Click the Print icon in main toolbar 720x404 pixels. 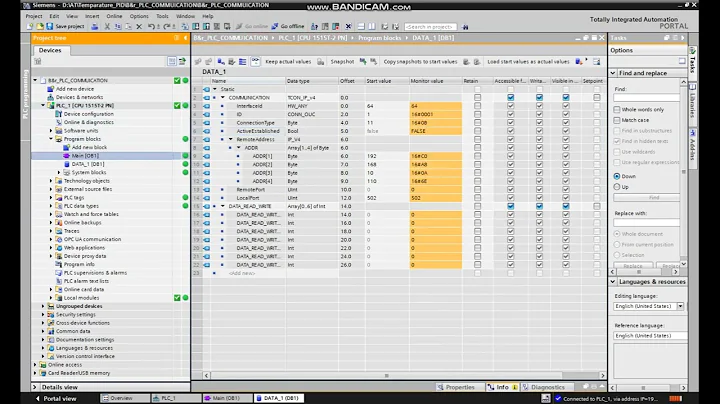pyautogui.click(x=95, y=26)
